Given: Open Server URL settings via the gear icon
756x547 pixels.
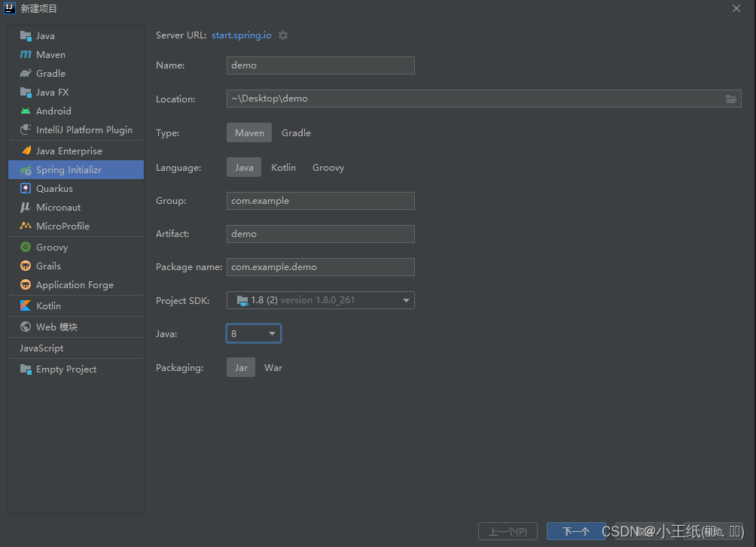Looking at the screenshot, I should (283, 35).
